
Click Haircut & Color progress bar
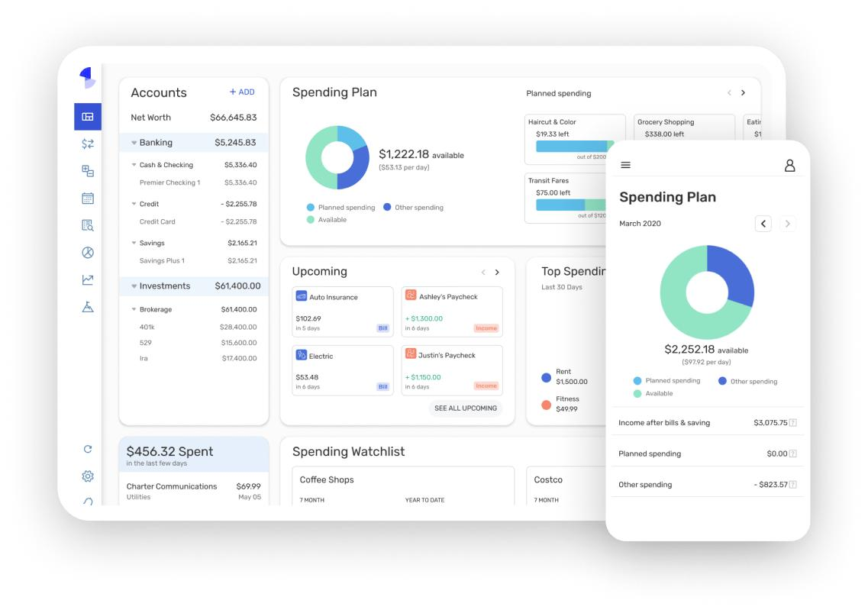[x=575, y=146]
